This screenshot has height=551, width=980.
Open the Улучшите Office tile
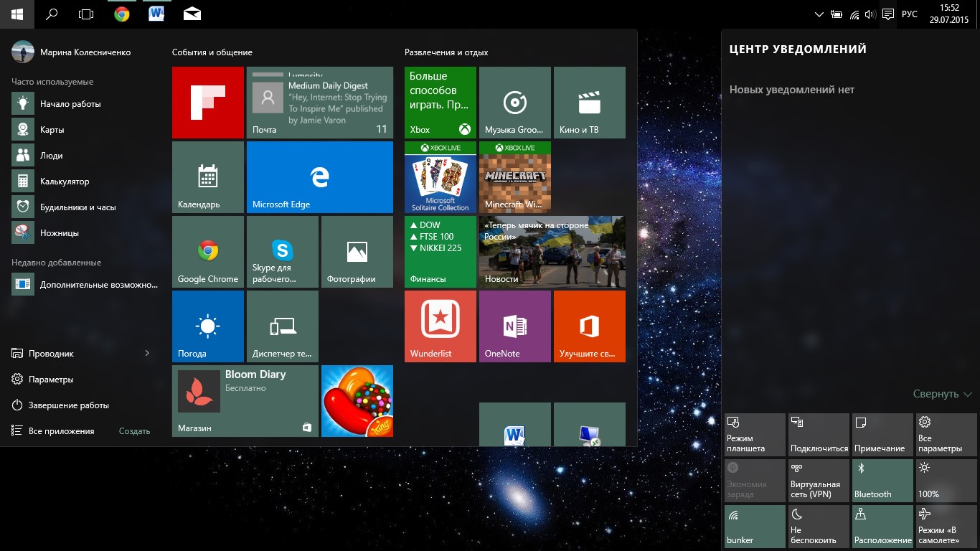point(590,326)
